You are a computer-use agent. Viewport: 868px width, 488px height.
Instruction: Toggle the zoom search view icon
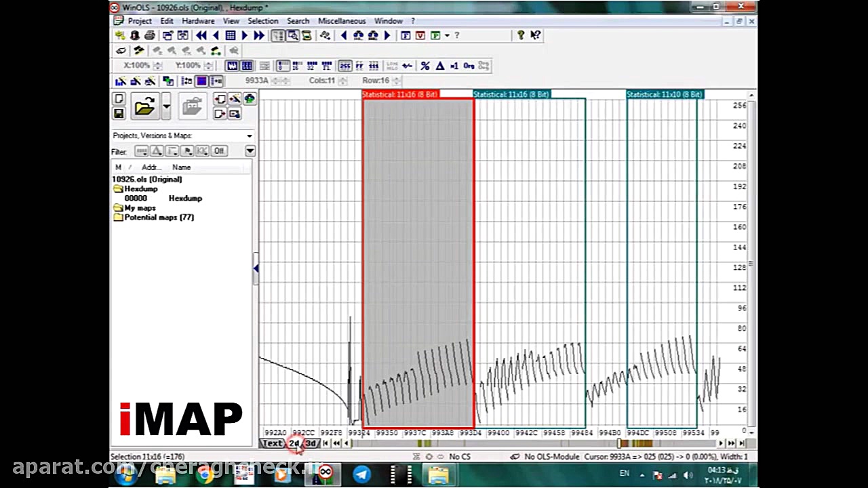coord(292,35)
